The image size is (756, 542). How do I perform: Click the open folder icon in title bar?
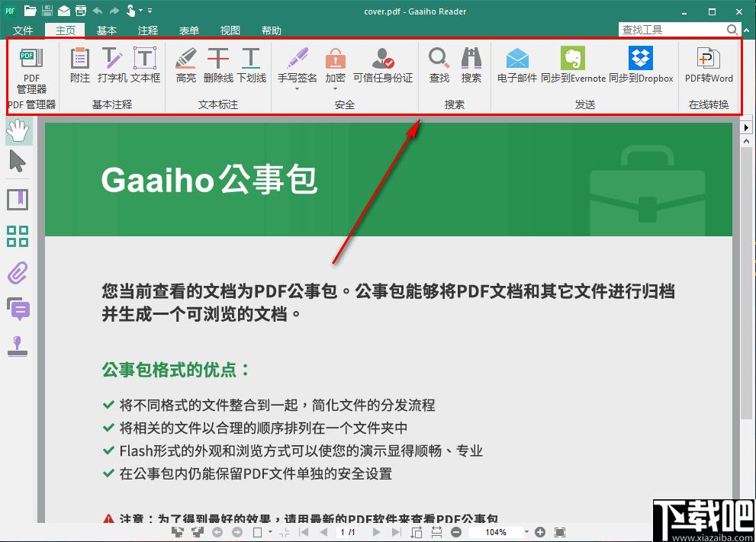point(30,11)
